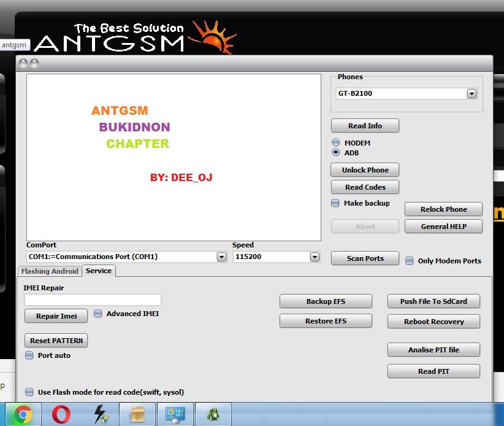This screenshot has width=504, height=426.
Task: Click the lightning bolt shield taskbar icon
Action: click(99, 415)
